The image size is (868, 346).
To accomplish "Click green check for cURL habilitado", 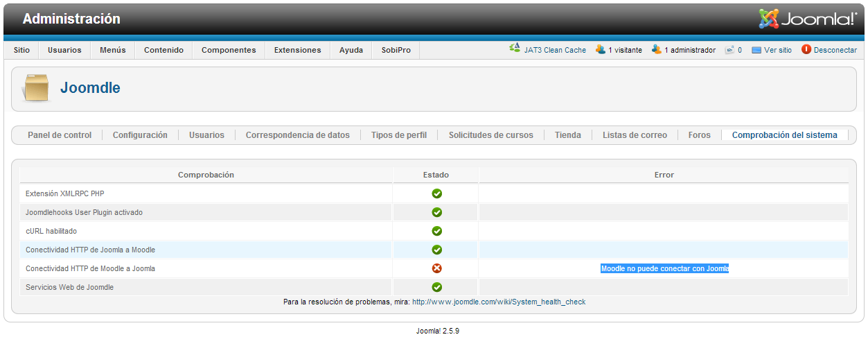I will pyautogui.click(x=437, y=231).
